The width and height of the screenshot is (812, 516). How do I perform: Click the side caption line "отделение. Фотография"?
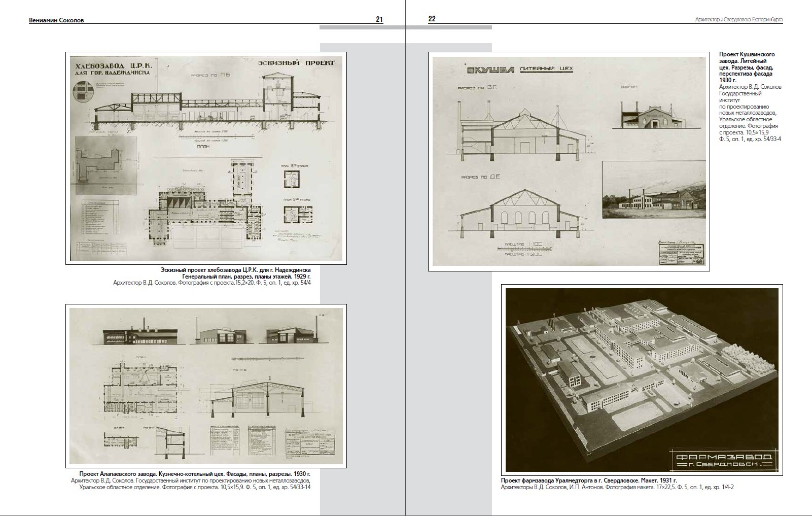(749, 126)
